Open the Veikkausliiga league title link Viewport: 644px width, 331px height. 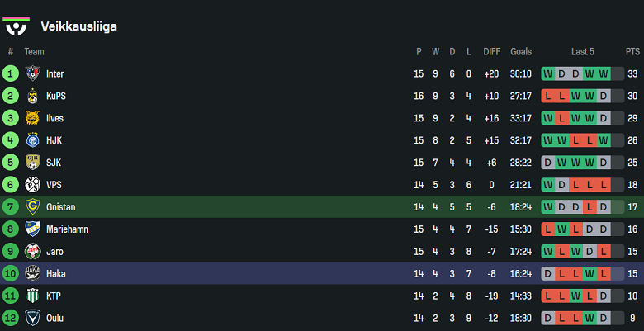click(x=78, y=26)
